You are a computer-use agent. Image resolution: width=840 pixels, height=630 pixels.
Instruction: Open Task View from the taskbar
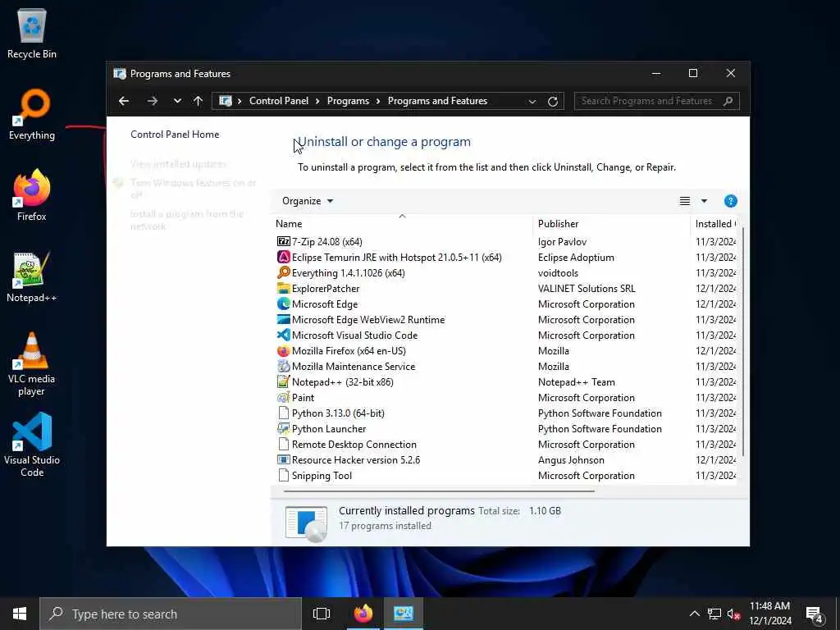click(x=322, y=614)
